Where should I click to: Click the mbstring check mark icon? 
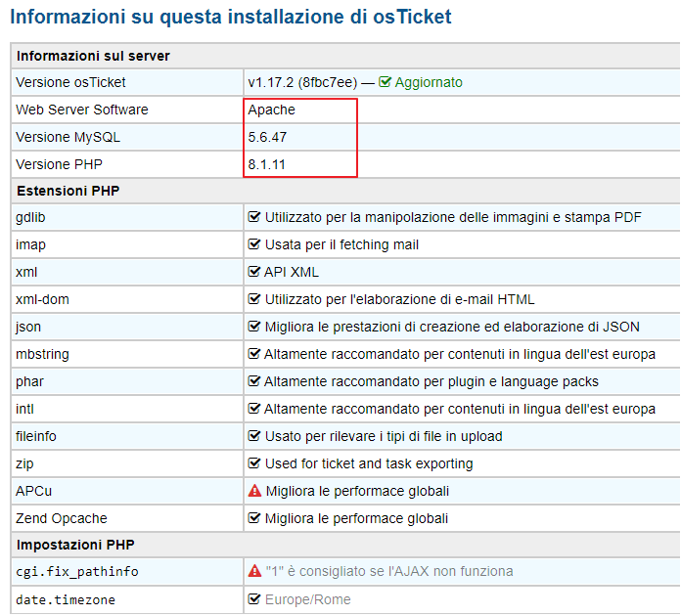point(254,353)
